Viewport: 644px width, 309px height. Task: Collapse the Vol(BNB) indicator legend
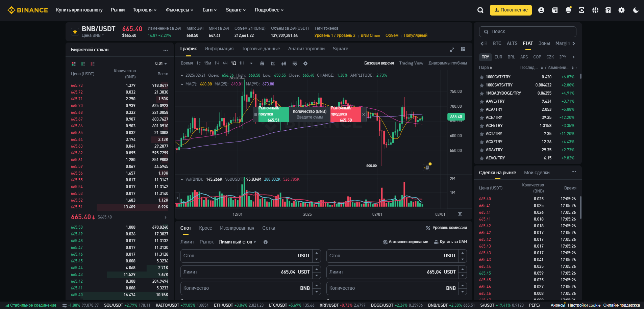tap(182, 179)
